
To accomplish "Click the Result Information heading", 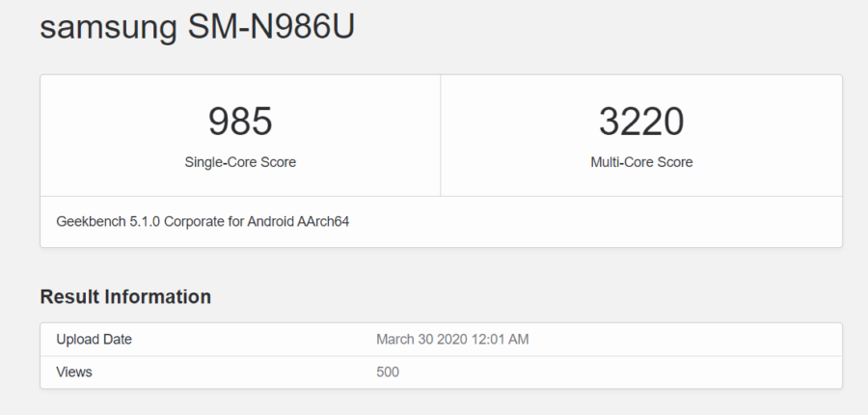I will click(125, 296).
